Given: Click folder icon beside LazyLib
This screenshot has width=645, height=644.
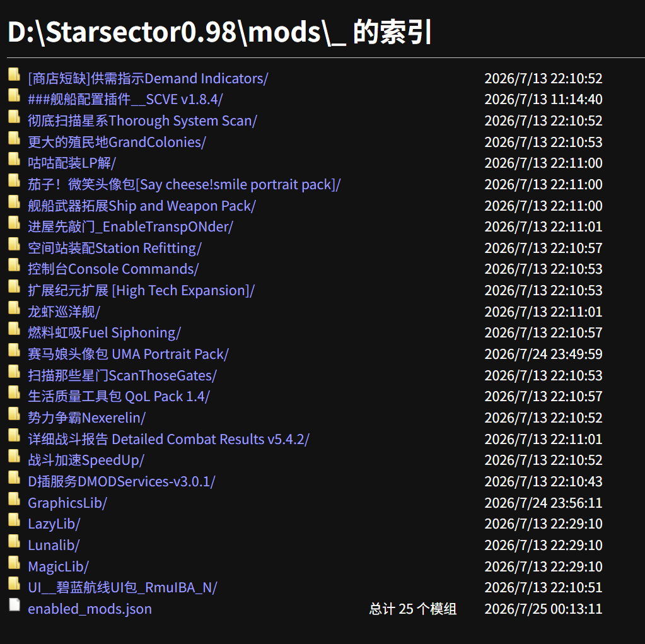Looking at the screenshot, I should [15, 520].
